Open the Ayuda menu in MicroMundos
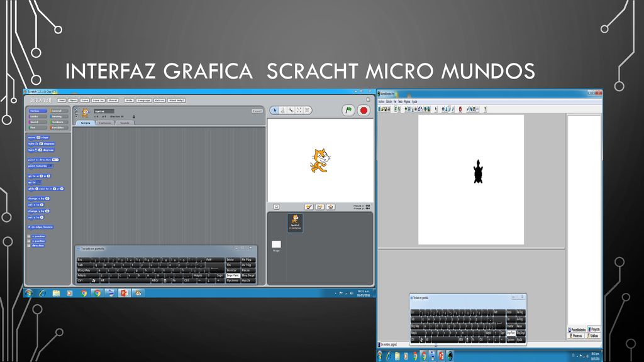This screenshot has width=644, height=362. coord(415,102)
